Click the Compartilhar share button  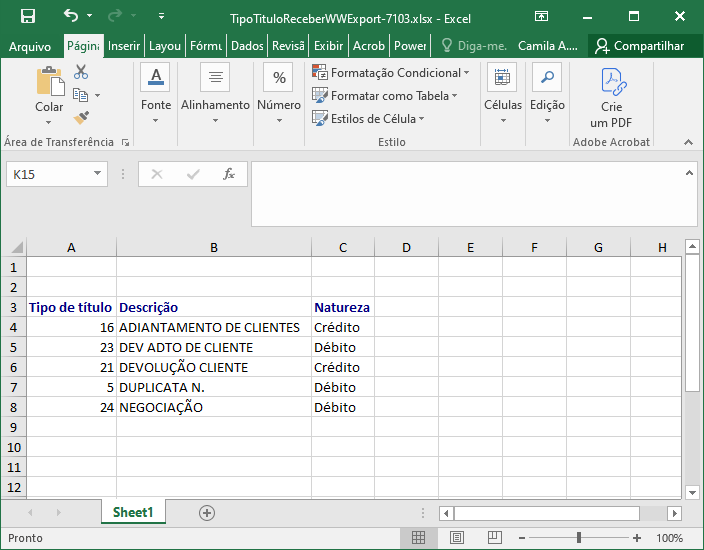[639, 46]
